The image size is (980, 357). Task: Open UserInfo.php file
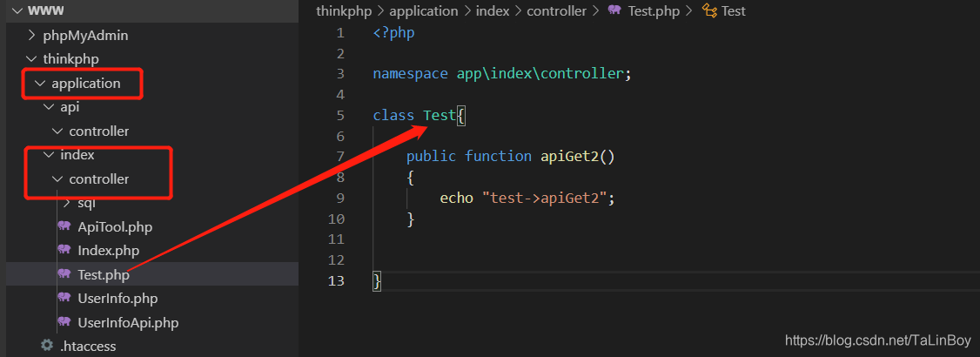(117, 299)
